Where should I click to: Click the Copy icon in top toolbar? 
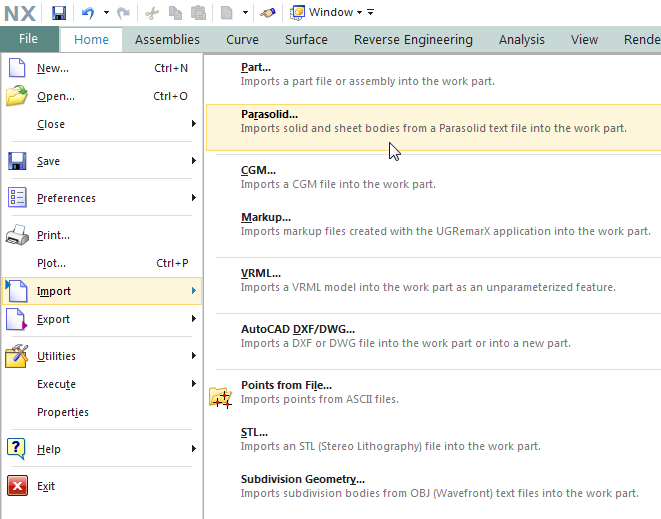(x=175, y=13)
